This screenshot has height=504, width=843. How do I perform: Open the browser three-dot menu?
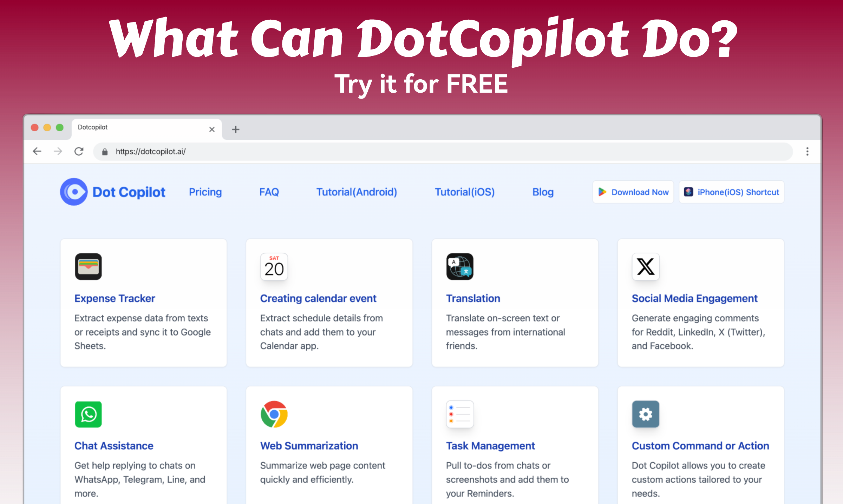click(807, 151)
